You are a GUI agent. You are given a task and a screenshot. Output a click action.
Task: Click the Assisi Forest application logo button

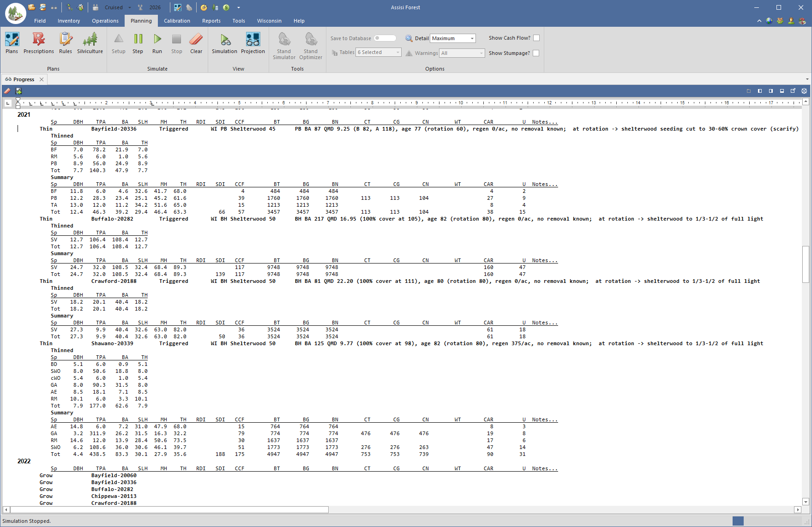(x=15, y=13)
